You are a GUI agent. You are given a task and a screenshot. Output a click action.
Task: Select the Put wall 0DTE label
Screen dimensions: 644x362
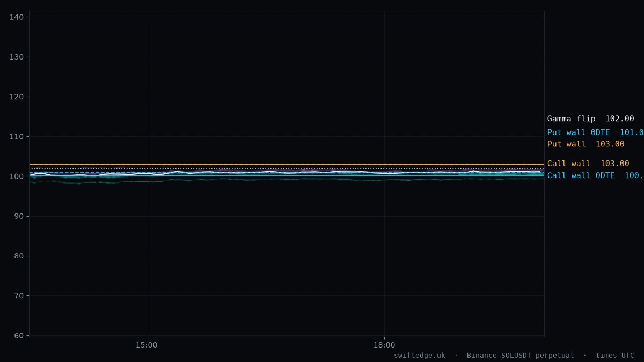[595, 132]
